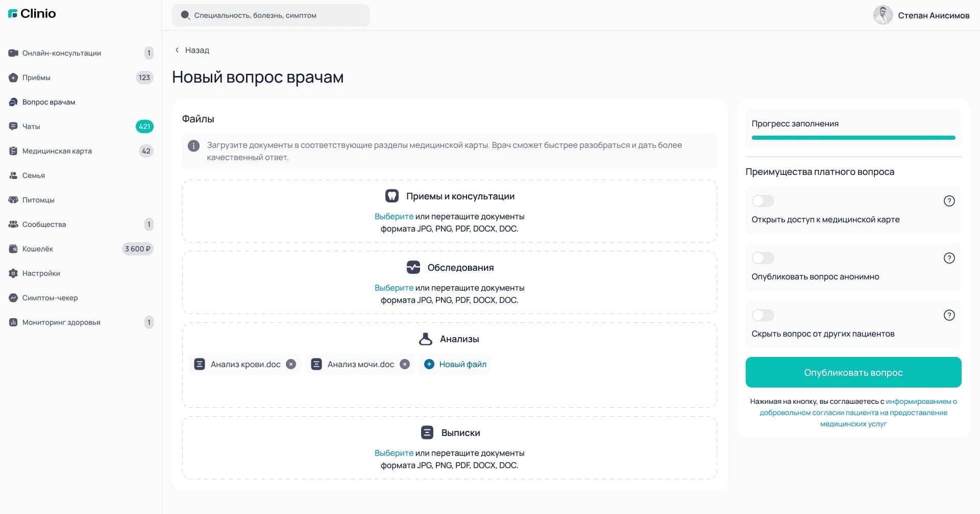The width and height of the screenshot is (980, 514).
Task: Enable Открыть доступ к медицинской карте toggle
Action: (x=763, y=201)
